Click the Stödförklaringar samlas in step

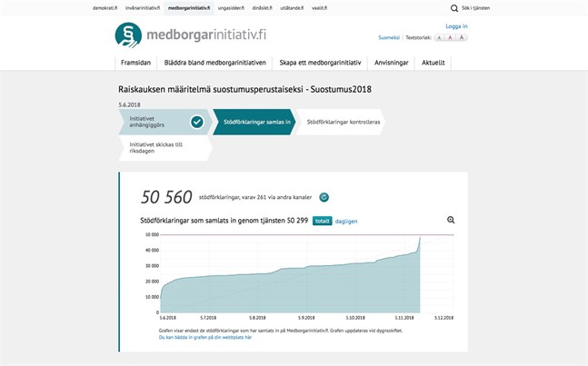coord(254,122)
